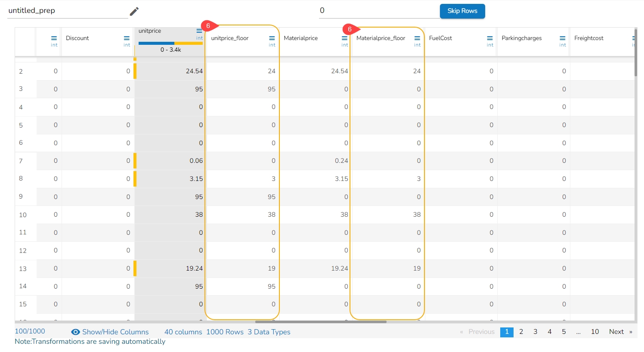
Task: Open page 5 of the table
Action: coord(563,331)
